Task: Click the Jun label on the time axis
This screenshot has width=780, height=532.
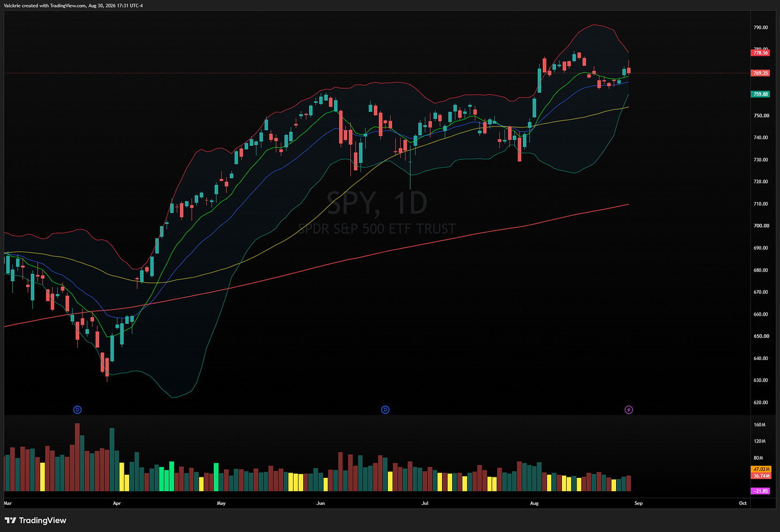Action: click(320, 504)
